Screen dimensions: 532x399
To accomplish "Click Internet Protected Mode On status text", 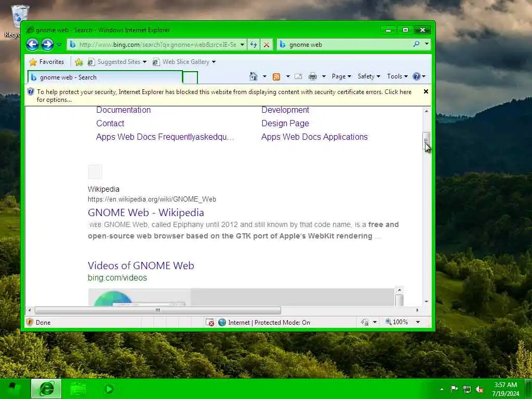I will tap(269, 322).
